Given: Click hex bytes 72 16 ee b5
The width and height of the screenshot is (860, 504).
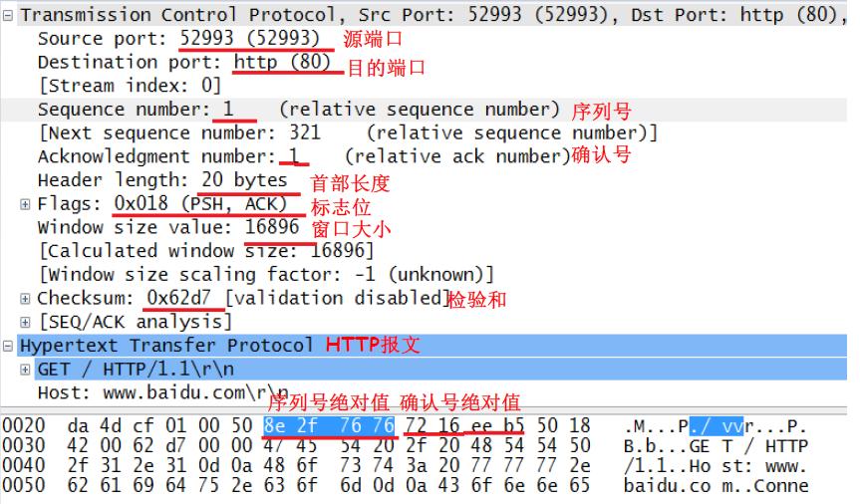Looking at the screenshot, I should [464, 425].
